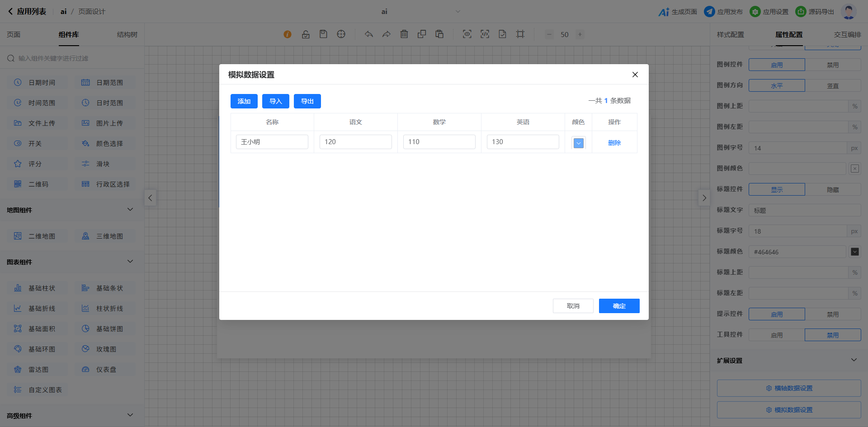Close the 模拟数据设置 dialog with X
The width and height of the screenshot is (868, 427).
635,75
